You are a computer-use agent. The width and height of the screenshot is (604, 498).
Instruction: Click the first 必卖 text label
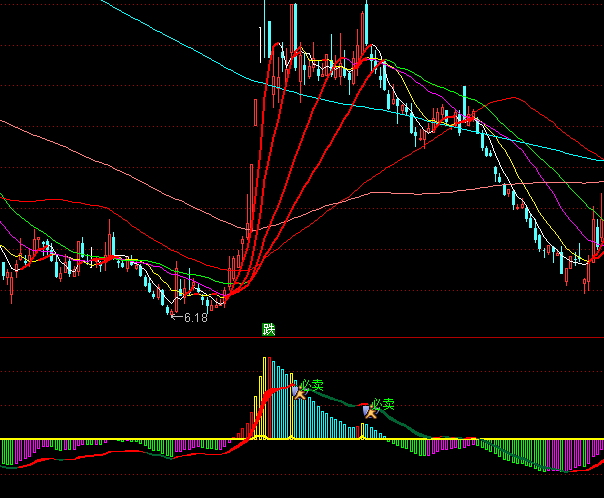[x=313, y=384]
